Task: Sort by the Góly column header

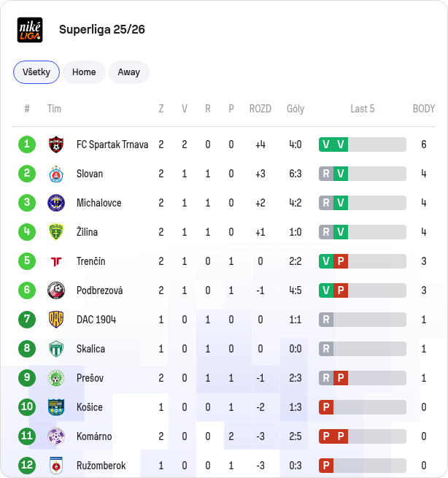Action: point(296,109)
